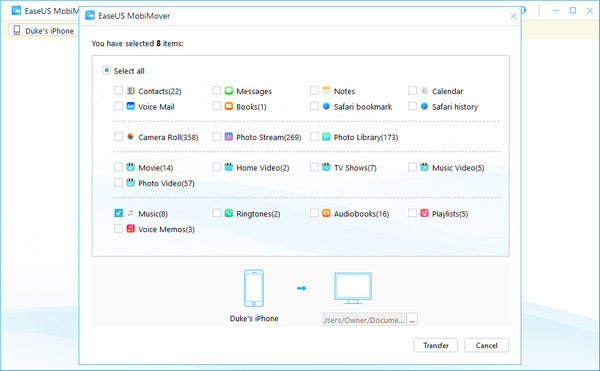Click the Ringtones green icon
This screenshot has height=371, width=600.
(x=229, y=213)
